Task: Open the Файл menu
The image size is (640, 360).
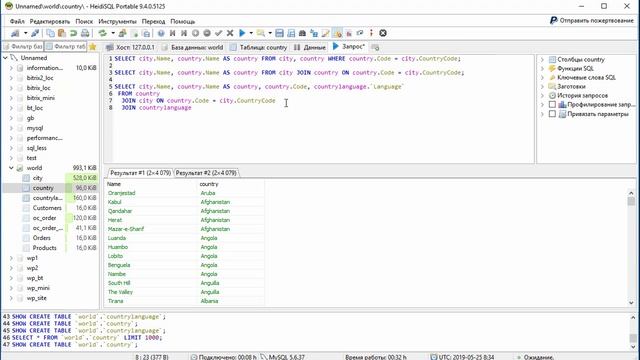Action: click(x=17, y=21)
